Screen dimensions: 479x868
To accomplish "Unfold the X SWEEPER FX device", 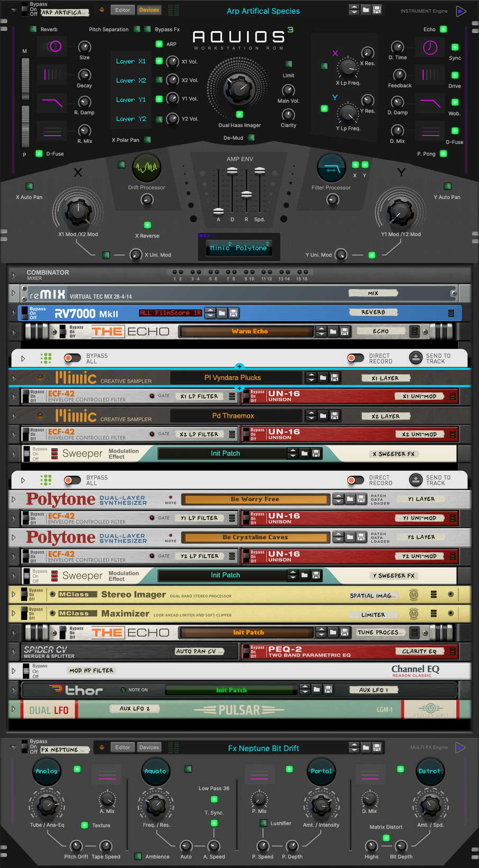I will click(x=14, y=454).
